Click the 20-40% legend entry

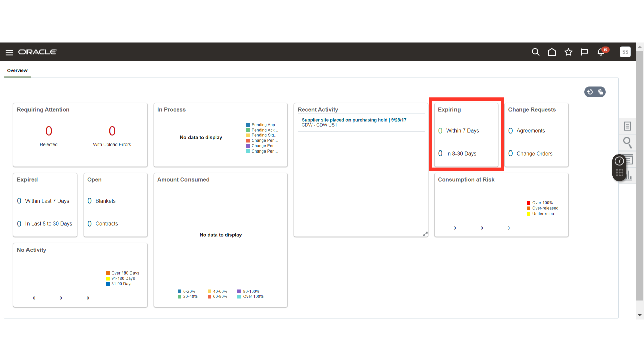click(x=187, y=297)
